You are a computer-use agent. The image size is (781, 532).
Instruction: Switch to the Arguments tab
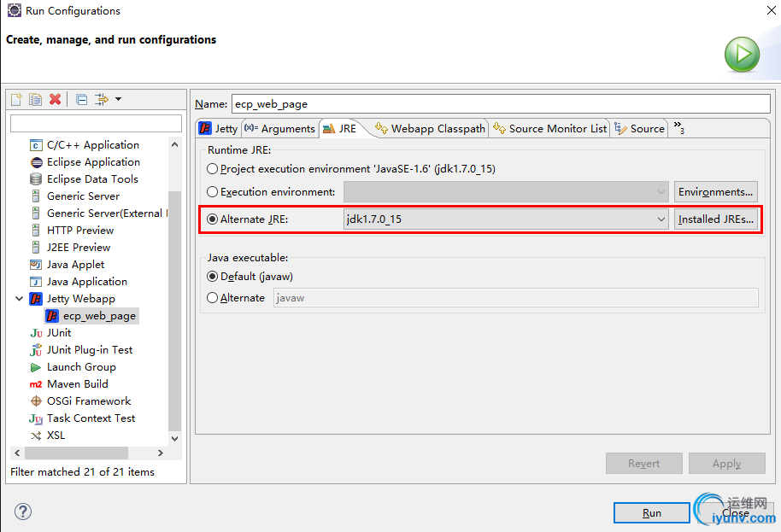[280, 128]
